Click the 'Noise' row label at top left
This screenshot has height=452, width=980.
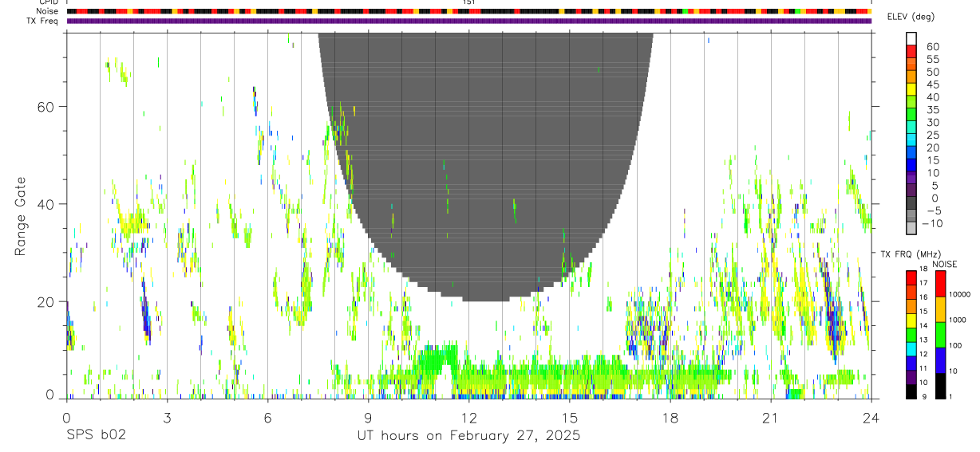(x=48, y=11)
